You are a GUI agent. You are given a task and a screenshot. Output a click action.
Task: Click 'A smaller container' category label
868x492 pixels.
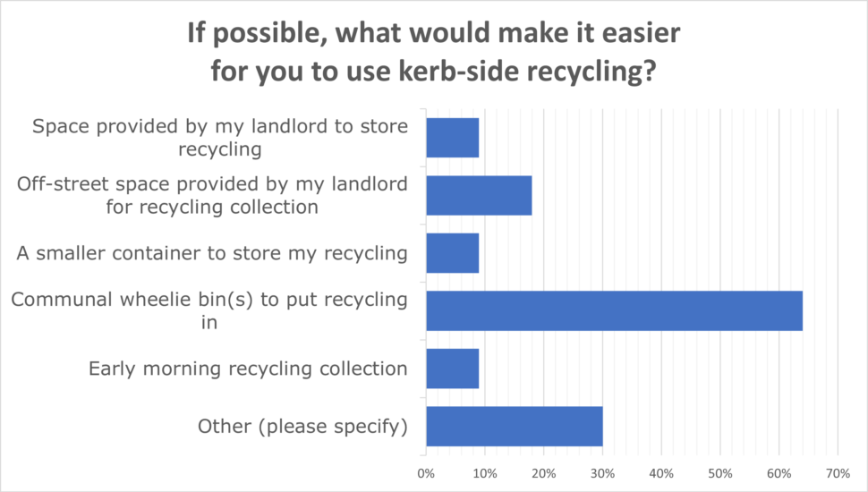212,253
